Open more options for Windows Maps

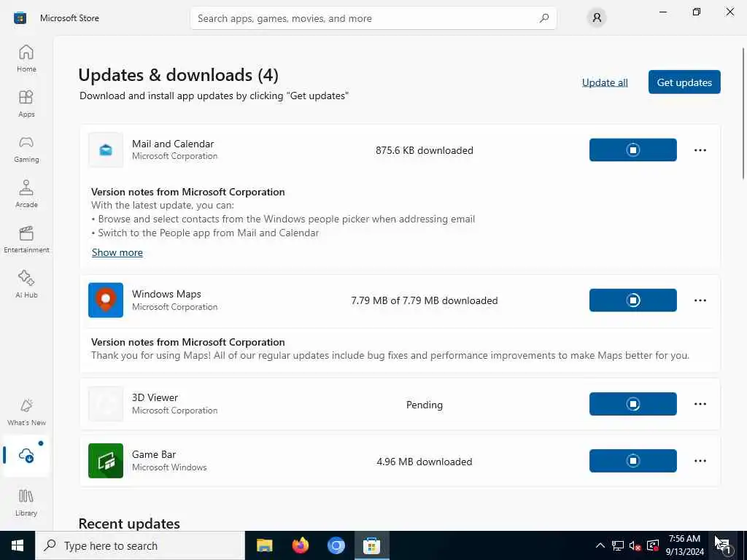tap(700, 300)
